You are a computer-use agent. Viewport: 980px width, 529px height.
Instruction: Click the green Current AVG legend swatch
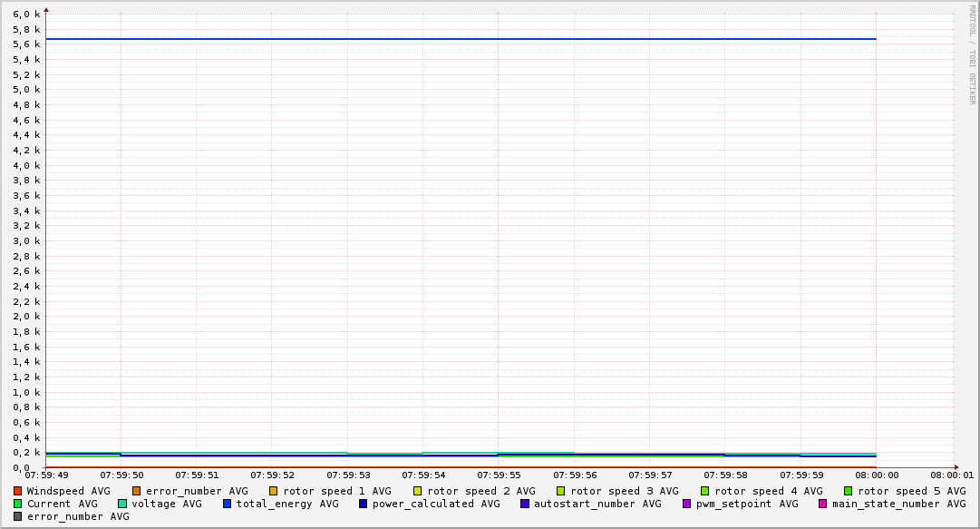pos(17,504)
